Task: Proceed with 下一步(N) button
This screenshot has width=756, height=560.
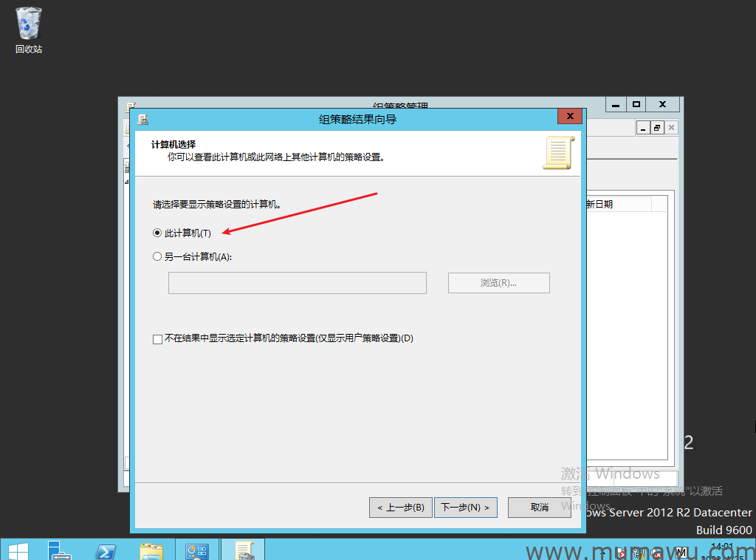Action: tap(465, 508)
